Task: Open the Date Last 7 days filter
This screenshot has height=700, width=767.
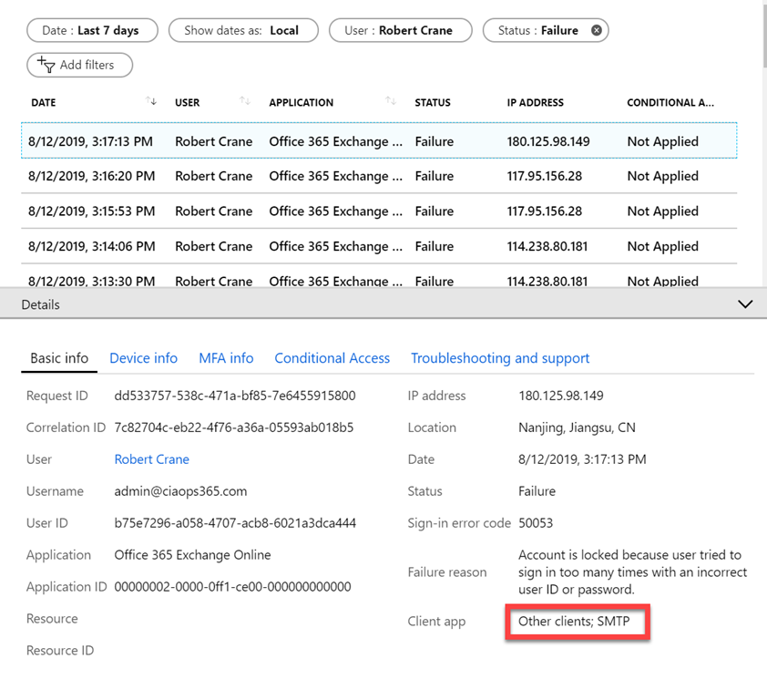Action: (91, 30)
